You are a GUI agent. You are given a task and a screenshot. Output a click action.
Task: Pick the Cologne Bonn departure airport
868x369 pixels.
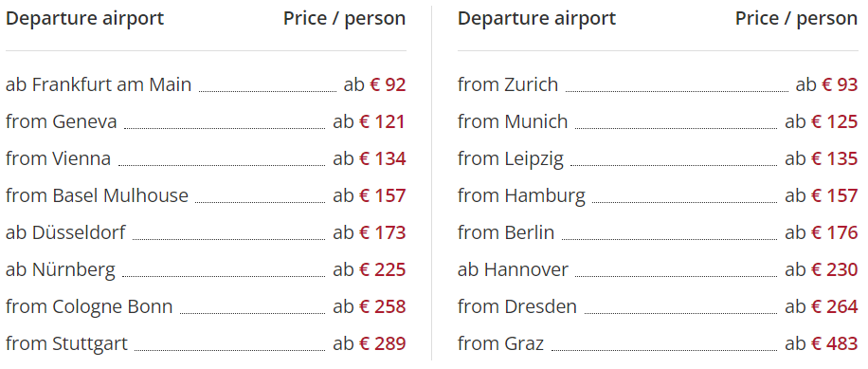click(x=206, y=306)
